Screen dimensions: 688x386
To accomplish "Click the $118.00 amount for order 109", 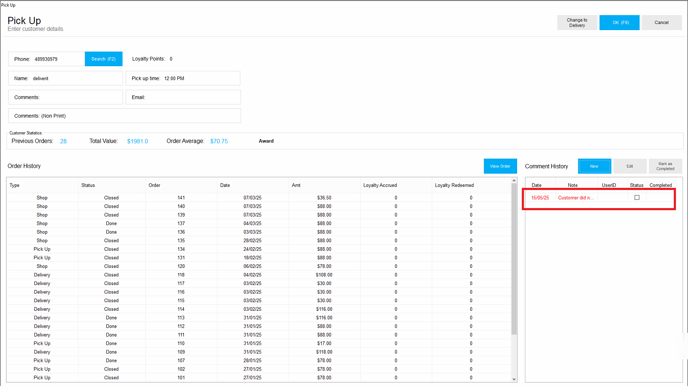I will (324, 352).
